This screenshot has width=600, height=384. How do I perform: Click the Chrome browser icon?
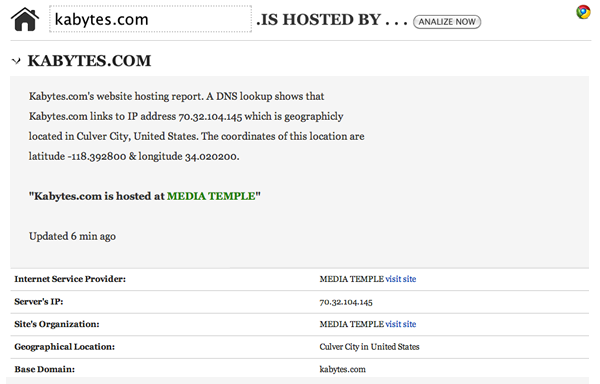(x=583, y=12)
